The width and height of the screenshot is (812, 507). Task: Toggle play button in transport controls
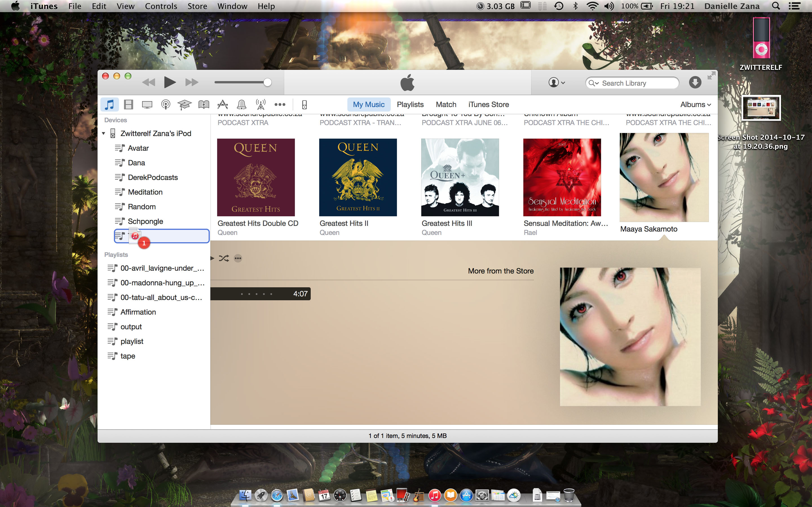click(170, 82)
